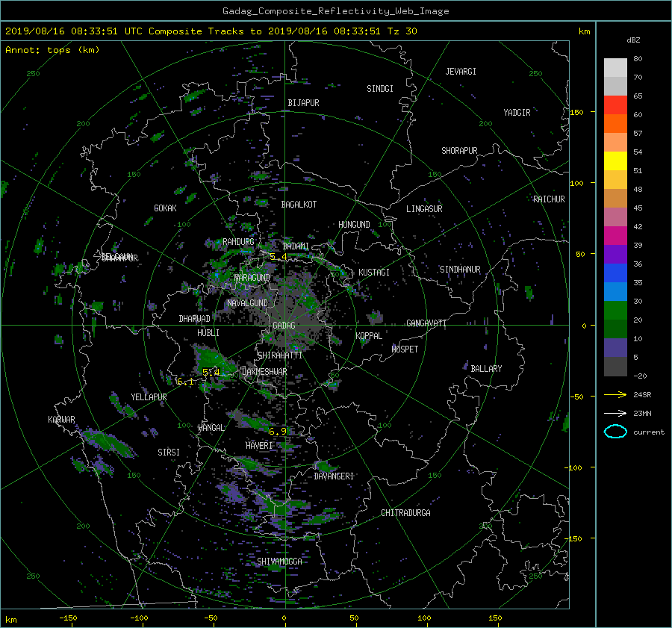The image size is (672, 628).
Task: Click the LINGASUR city label
Action: point(424,209)
